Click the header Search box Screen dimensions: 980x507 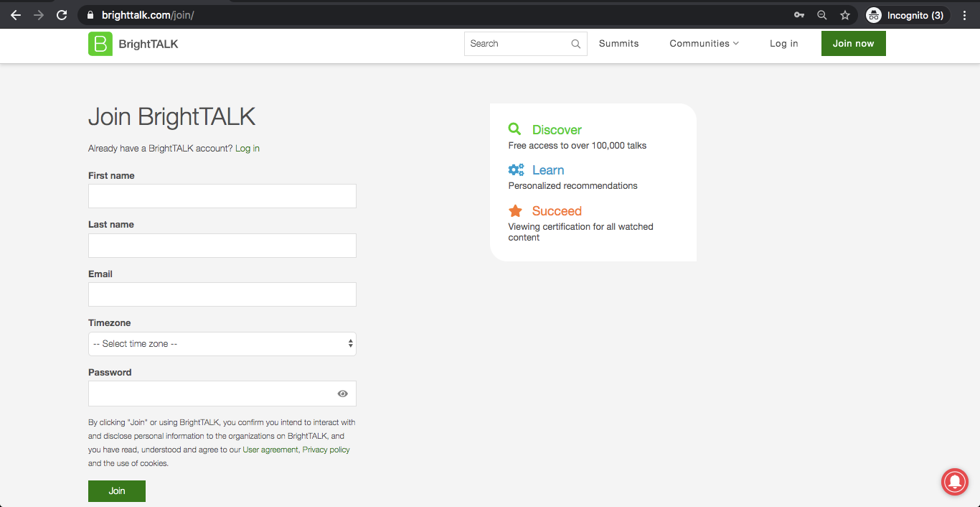click(525, 44)
